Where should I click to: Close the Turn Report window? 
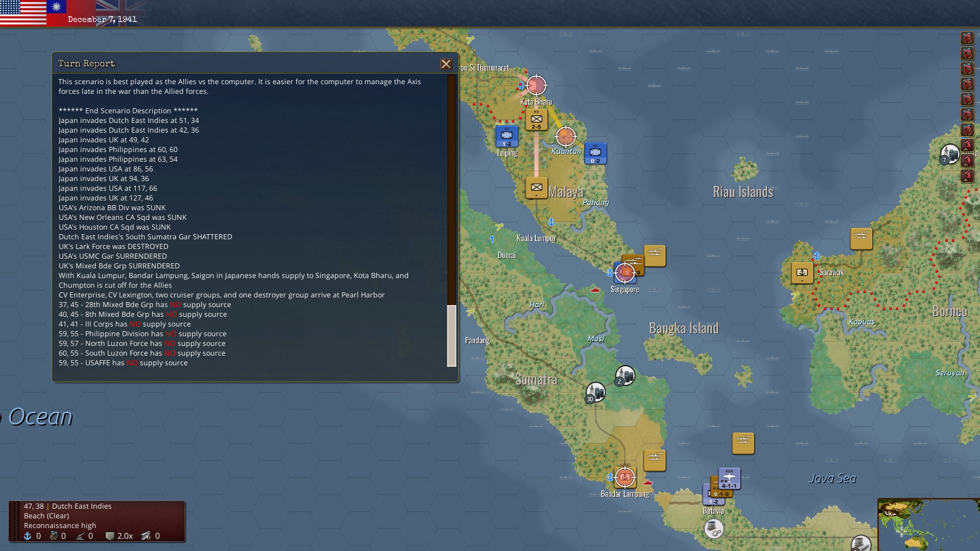point(446,64)
